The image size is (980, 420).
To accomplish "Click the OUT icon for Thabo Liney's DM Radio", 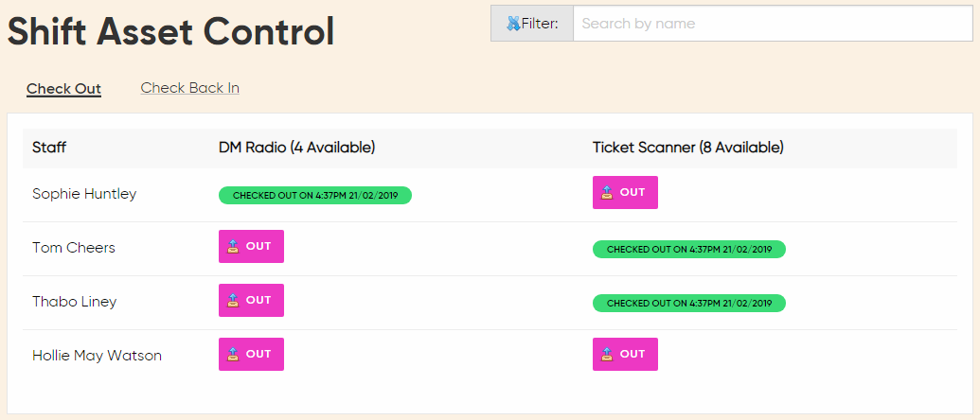I will tap(232, 301).
